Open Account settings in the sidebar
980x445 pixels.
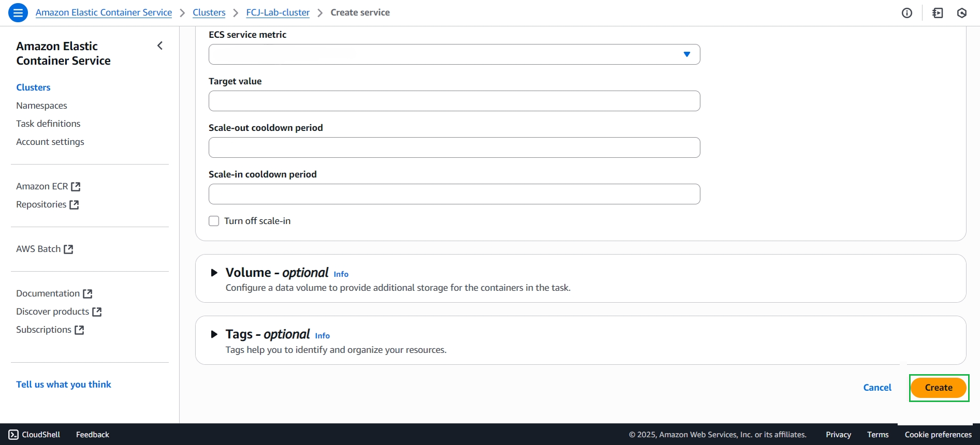point(50,142)
